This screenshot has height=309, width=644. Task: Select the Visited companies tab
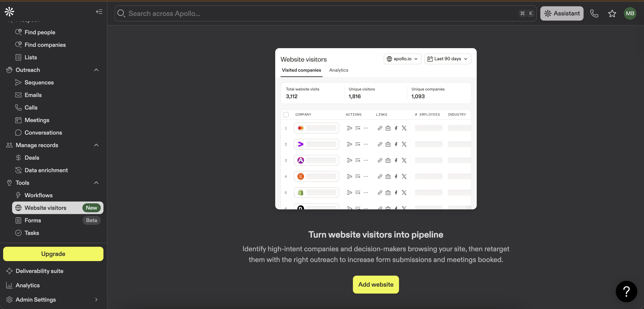tap(301, 70)
